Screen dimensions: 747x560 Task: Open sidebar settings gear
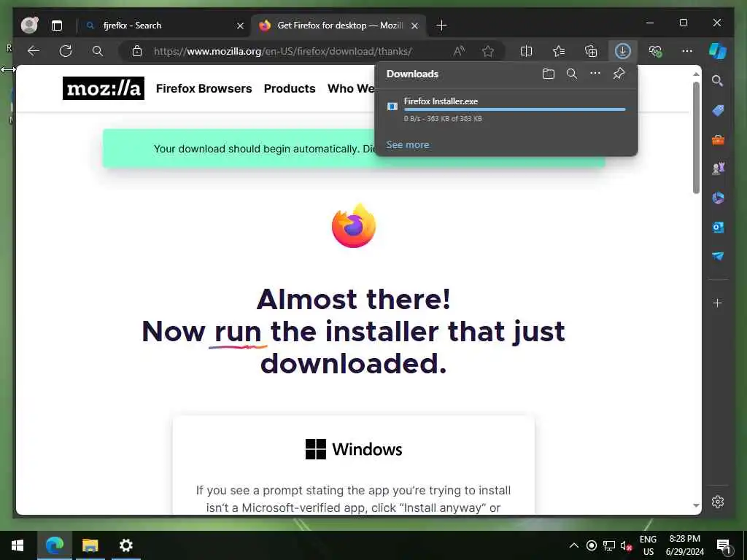[718, 502]
